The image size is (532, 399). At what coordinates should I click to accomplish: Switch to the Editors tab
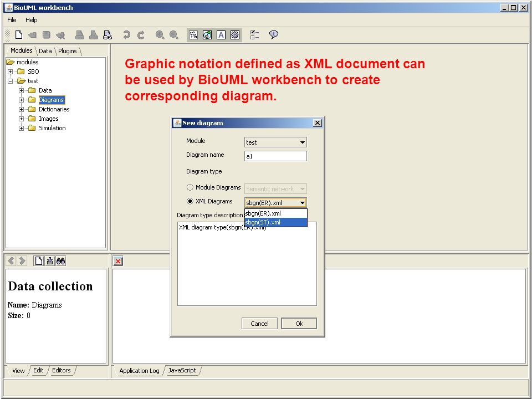[62, 370]
